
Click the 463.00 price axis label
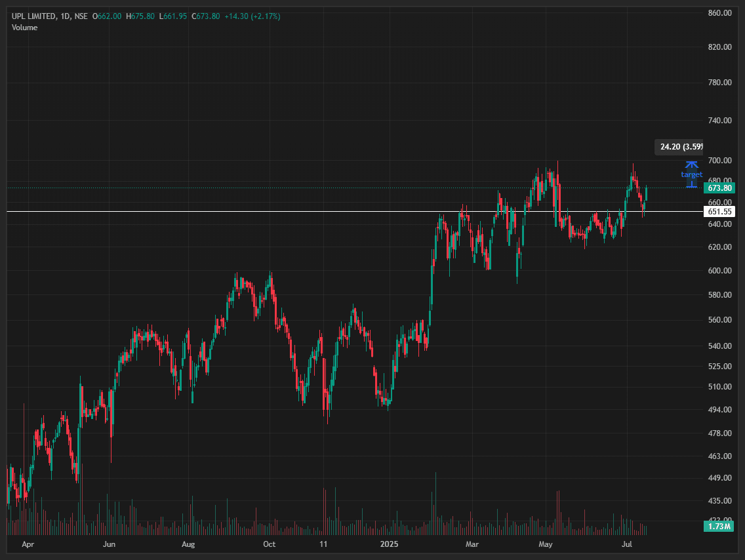click(x=720, y=456)
